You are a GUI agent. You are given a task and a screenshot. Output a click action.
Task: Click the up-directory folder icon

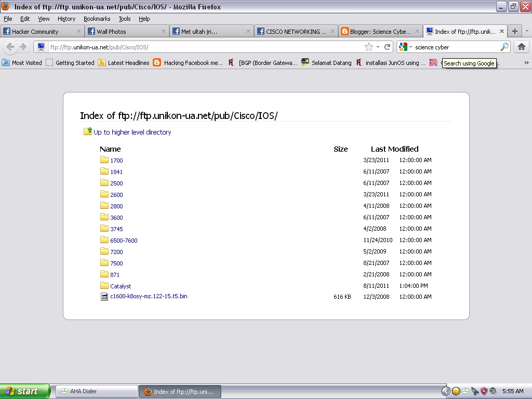(x=88, y=131)
